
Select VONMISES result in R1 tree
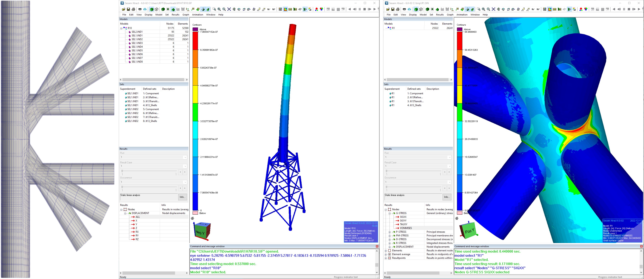click(406, 228)
